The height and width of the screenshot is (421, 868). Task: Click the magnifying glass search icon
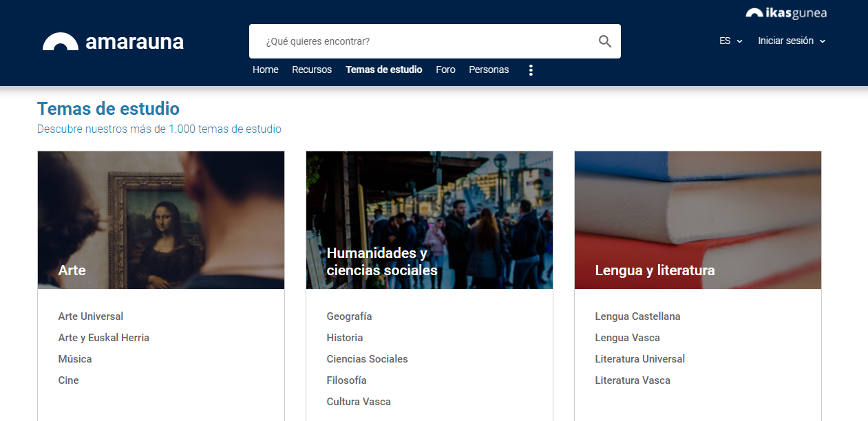604,41
